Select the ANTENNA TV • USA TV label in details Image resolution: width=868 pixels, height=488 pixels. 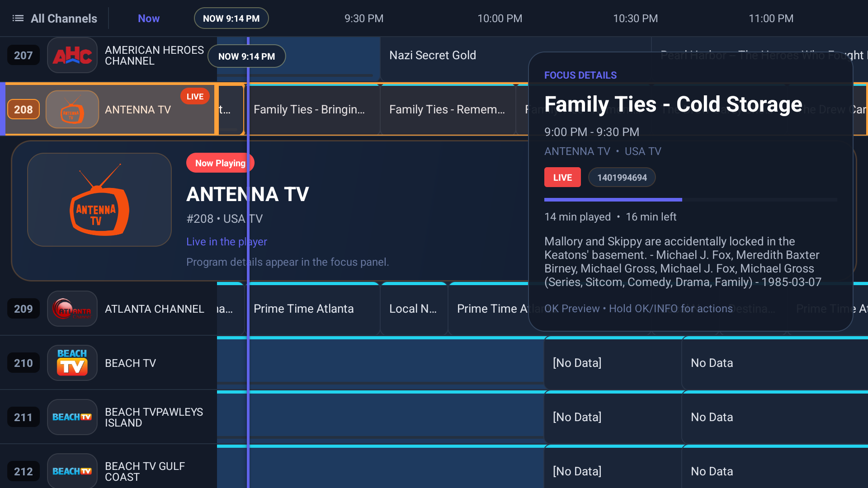coord(603,151)
